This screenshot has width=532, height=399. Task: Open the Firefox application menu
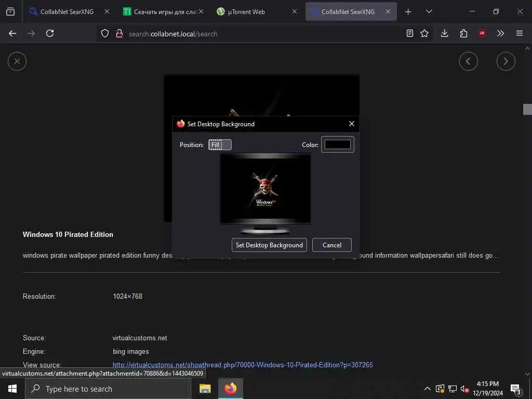(x=520, y=33)
